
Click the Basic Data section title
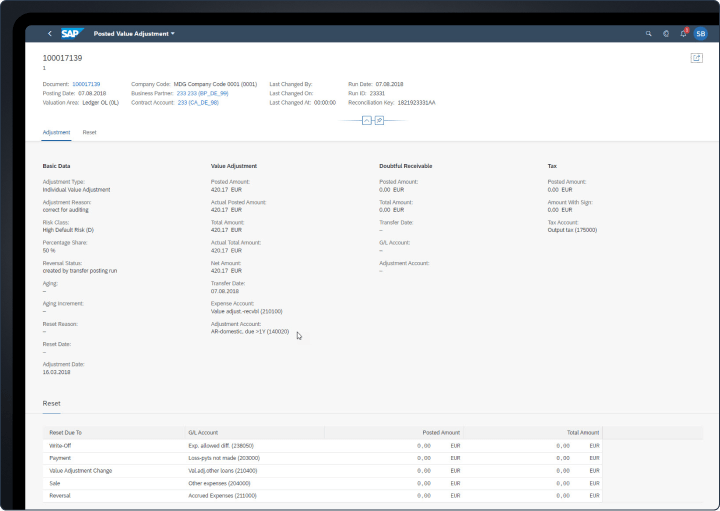pyautogui.click(x=56, y=166)
